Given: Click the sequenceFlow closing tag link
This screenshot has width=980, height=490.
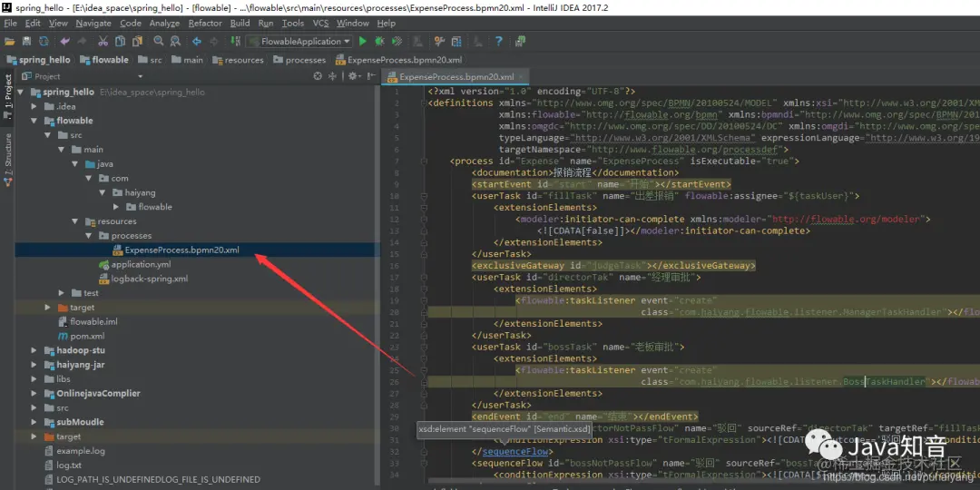Looking at the screenshot, I should [x=515, y=451].
